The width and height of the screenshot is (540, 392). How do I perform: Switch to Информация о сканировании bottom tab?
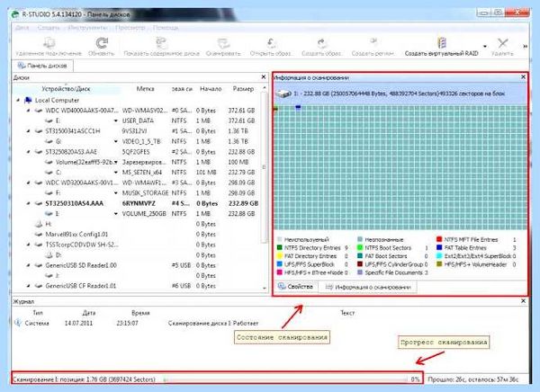coord(368,287)
